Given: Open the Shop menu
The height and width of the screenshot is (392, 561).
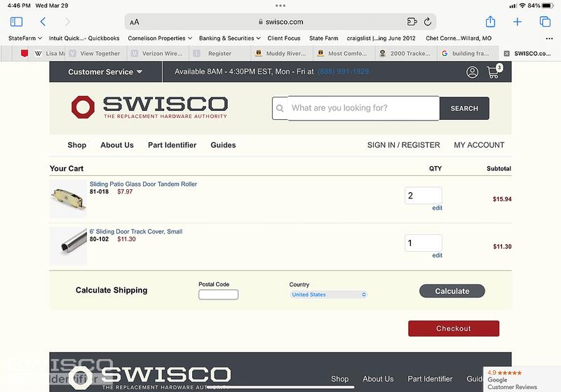Looking at the screenshot, I should click(x=77, y=145).
